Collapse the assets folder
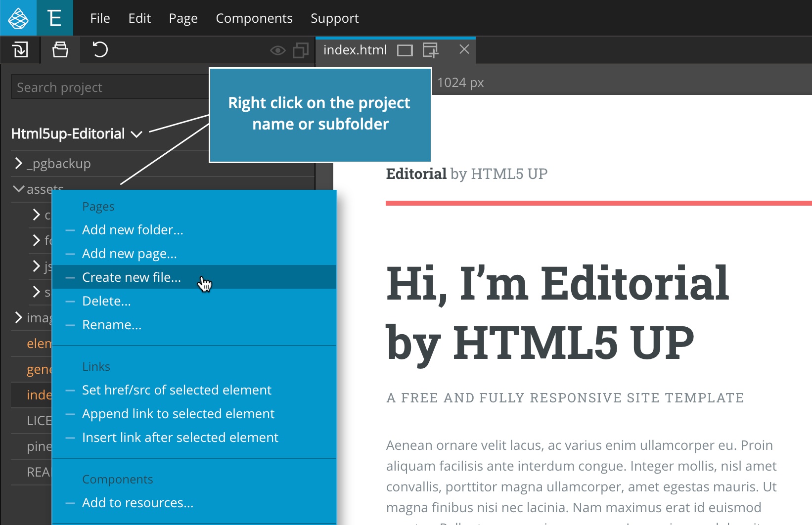812x525 pixels. coord(18,189)
